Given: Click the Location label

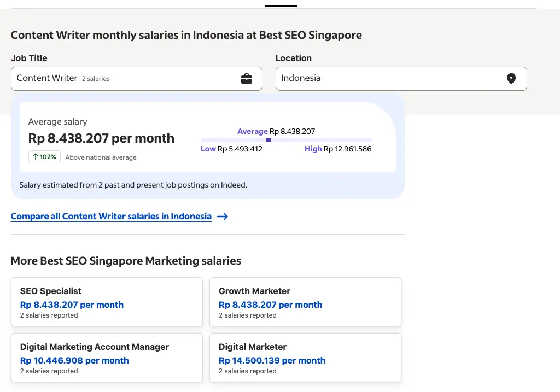Looking at the screenshot, I should pos(294,58).
